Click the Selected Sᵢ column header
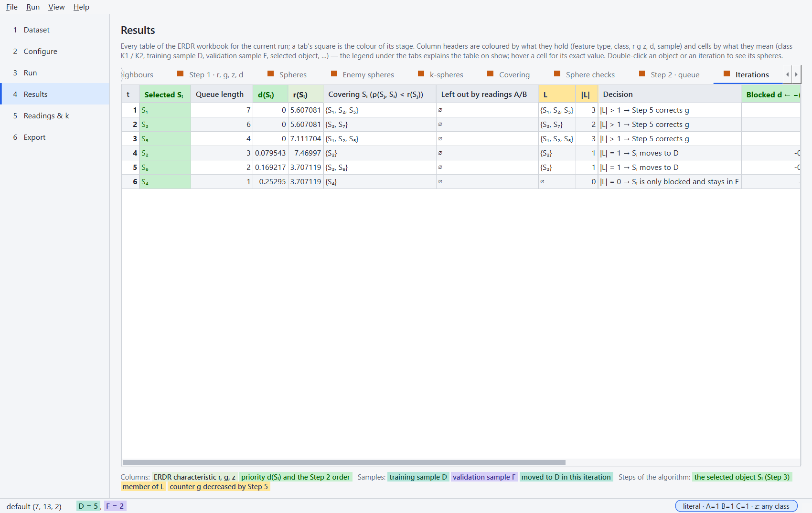812x513 pixels. 165,94
